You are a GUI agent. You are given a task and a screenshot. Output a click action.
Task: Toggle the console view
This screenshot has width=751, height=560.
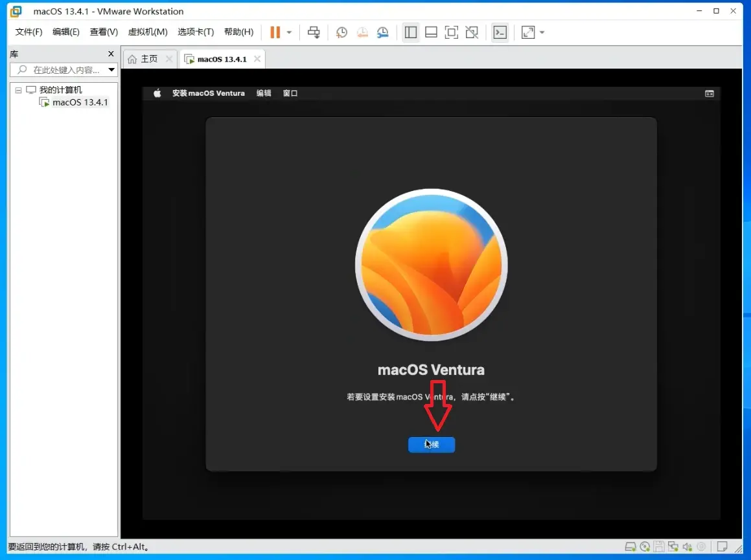(500, 32)
